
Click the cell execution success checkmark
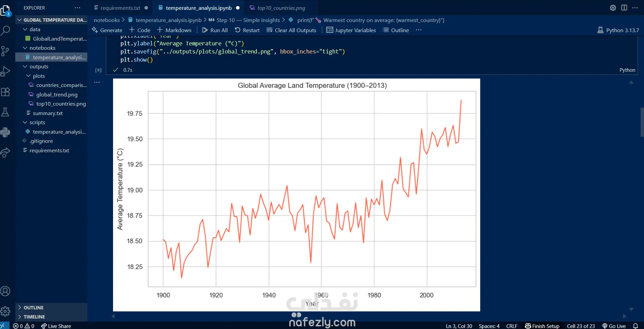click(x=115, y=70)
